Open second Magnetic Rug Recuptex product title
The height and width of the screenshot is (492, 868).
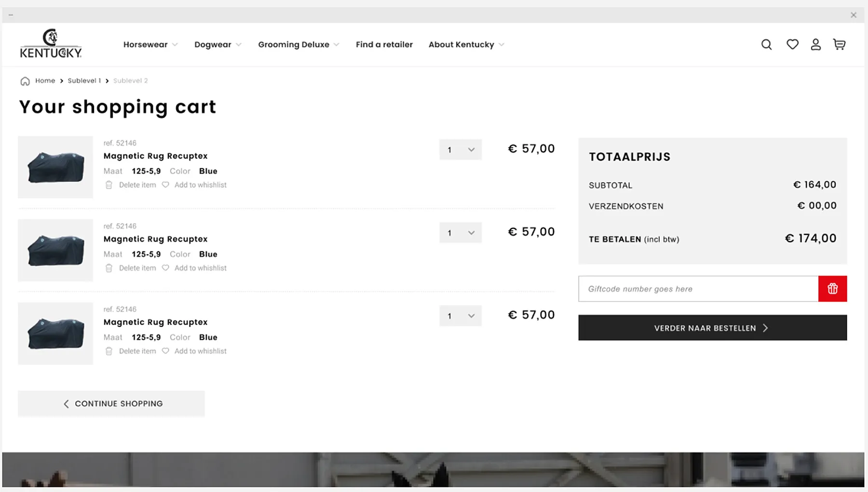click(155, 239)
